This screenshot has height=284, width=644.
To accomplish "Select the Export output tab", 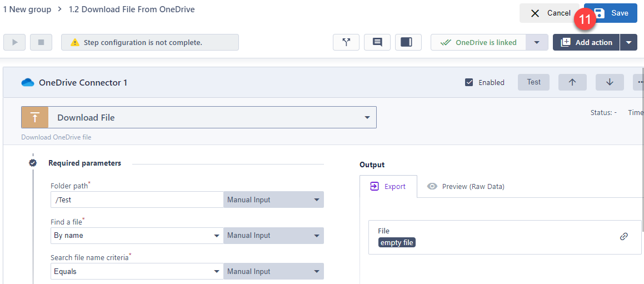I will tap(388, 187).
